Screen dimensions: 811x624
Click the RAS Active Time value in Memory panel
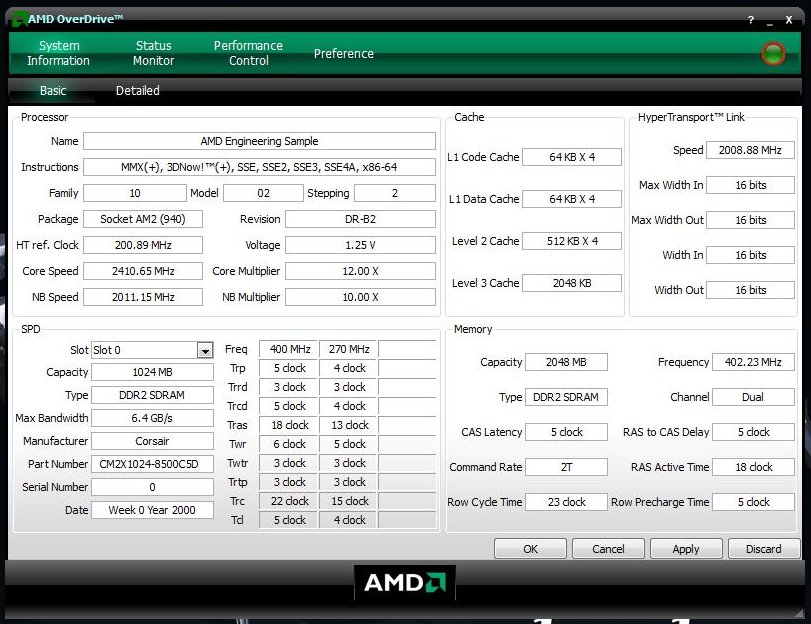coord(753,467)
